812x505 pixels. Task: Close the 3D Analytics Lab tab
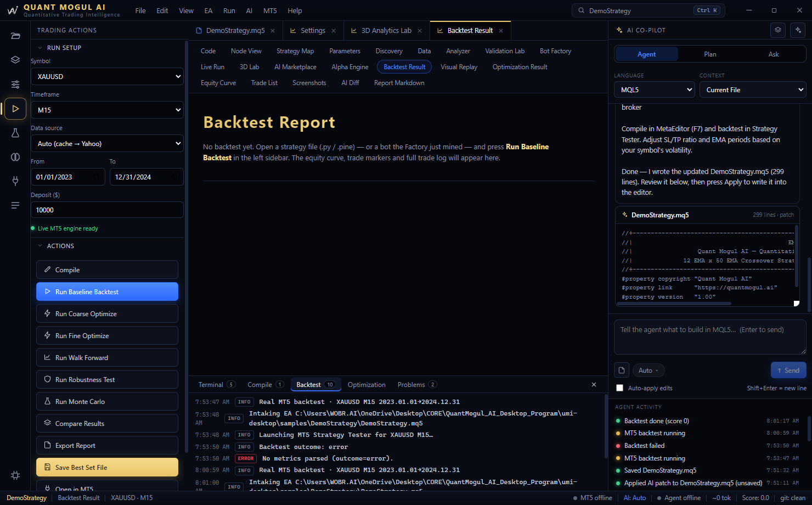point(420,31)
